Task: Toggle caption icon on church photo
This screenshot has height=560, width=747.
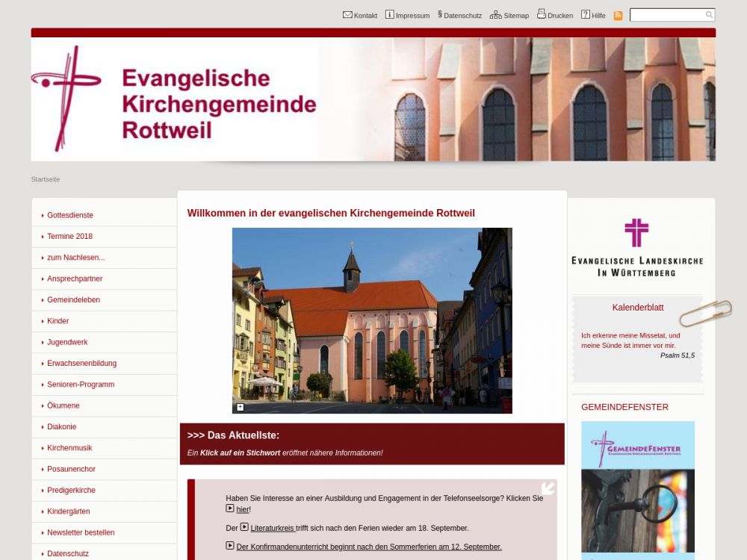Action: pyautogui.click(x=241, y=407)
